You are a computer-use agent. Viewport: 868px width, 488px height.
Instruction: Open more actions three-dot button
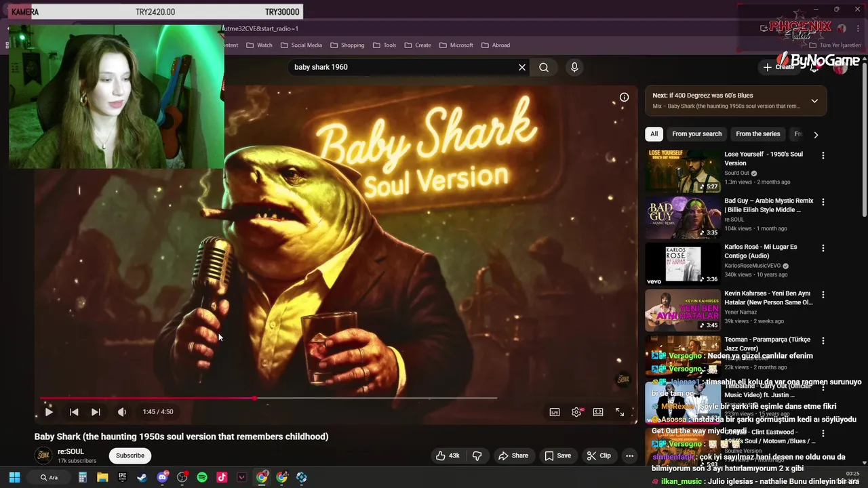point(629,455)
